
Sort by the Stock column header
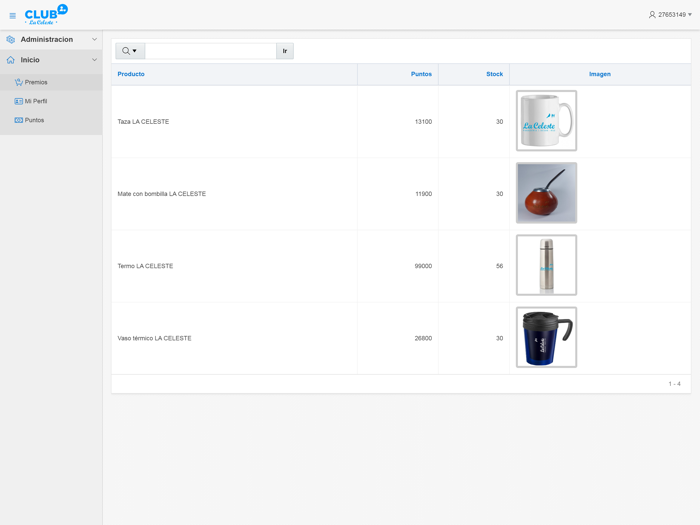[x=494, y=74]
